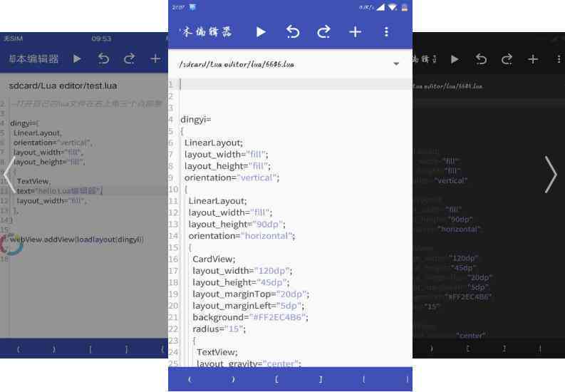Undo in the left blue editor toolbar

click(x=103, y=58)
